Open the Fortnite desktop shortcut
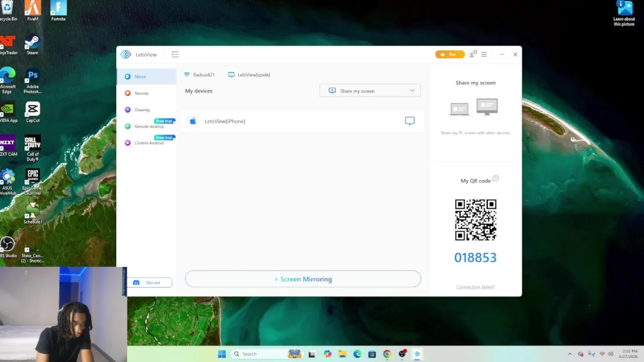The width and height of the screenshot is (644, 362). [x=58, y=11]
